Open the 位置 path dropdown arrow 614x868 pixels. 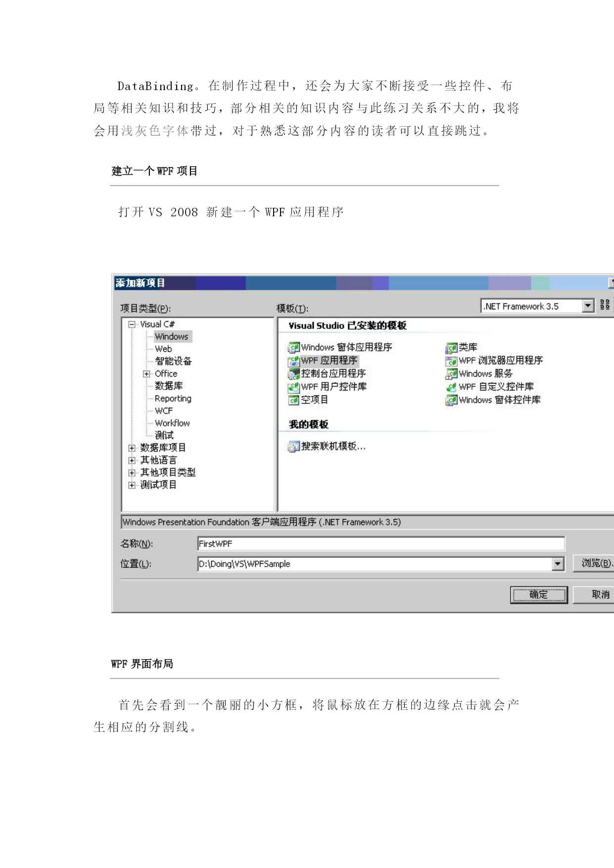(x=558, y=564)
